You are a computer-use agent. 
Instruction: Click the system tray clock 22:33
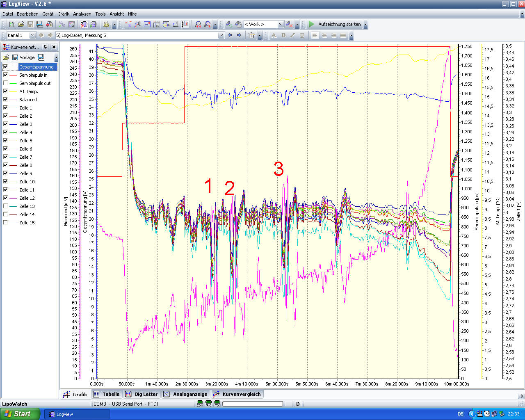coord(514,414)
